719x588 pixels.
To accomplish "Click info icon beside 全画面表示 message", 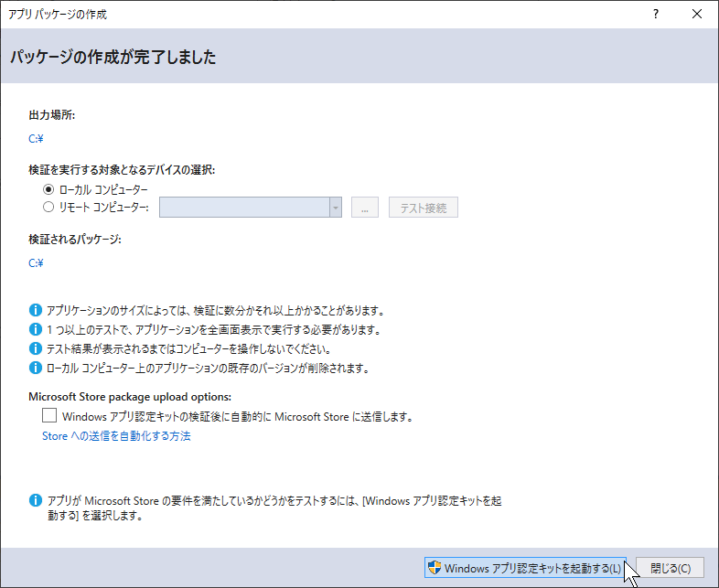I will click(x=36, y=329).
